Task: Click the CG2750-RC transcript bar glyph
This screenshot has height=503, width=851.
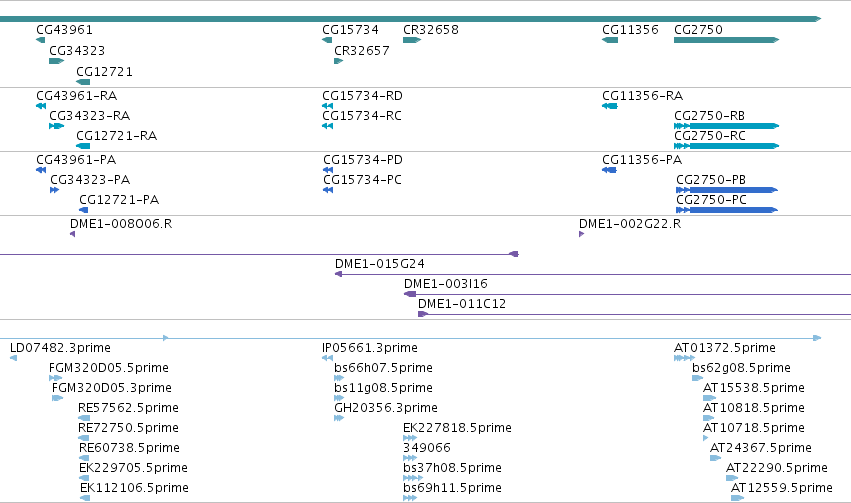Action: [726, 146]
